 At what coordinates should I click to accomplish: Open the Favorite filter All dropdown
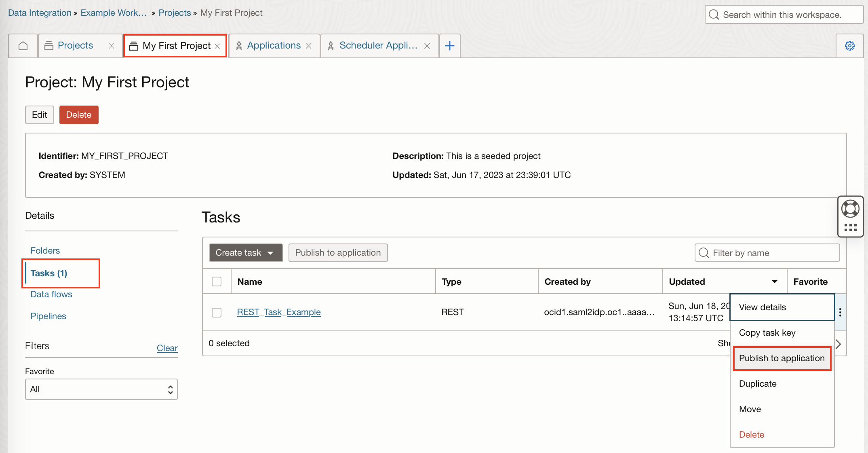101,389
